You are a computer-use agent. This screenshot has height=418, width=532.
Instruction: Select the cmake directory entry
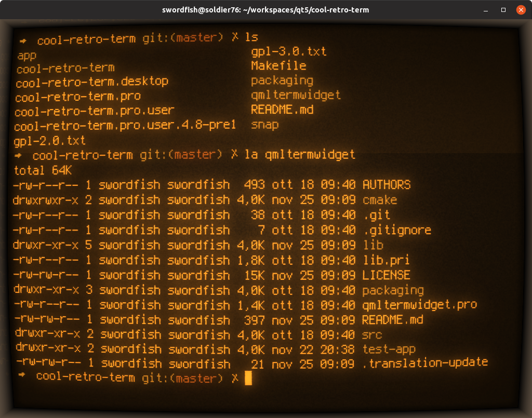click(380, 200)
